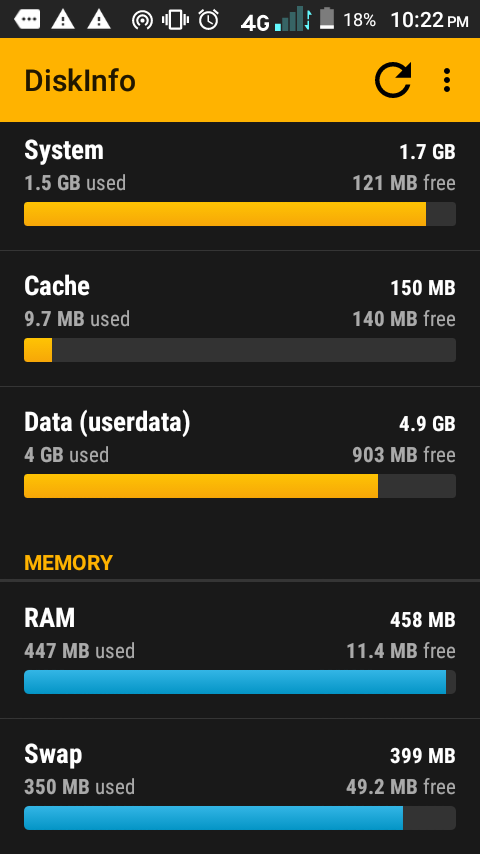
Task: Tap the MEMORY section header
Action: point(69,563)
